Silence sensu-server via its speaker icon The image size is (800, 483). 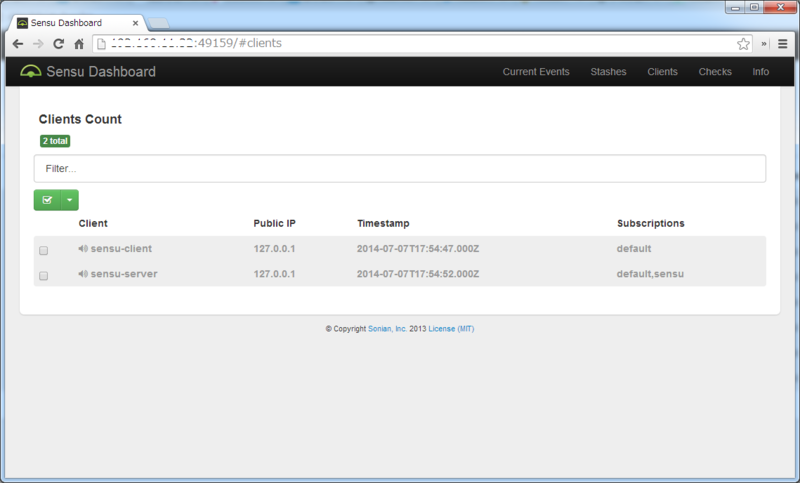coord(83,274)
